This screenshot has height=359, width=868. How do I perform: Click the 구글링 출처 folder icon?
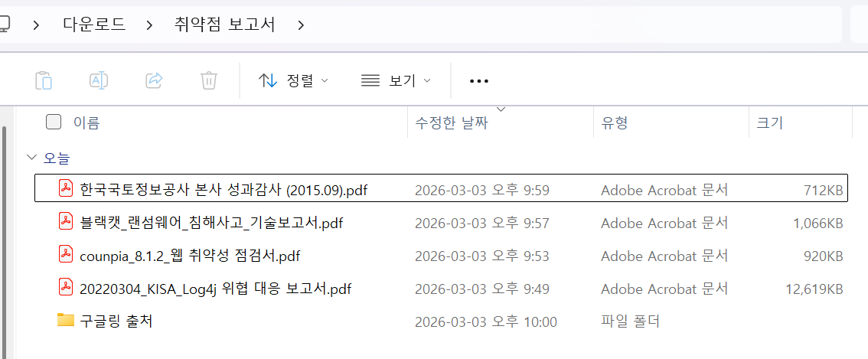click(66, 321)
